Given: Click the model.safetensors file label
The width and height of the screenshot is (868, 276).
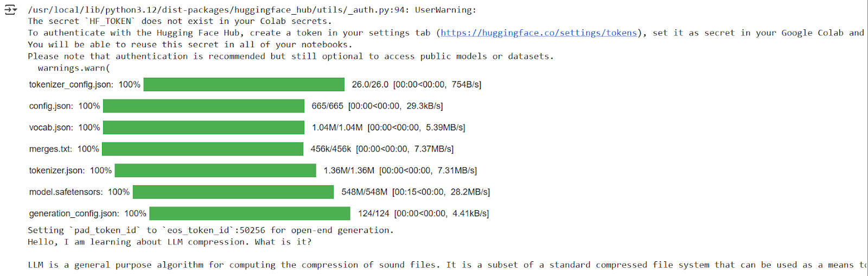Looking at the screenshot, I should (x=66, y=192).
